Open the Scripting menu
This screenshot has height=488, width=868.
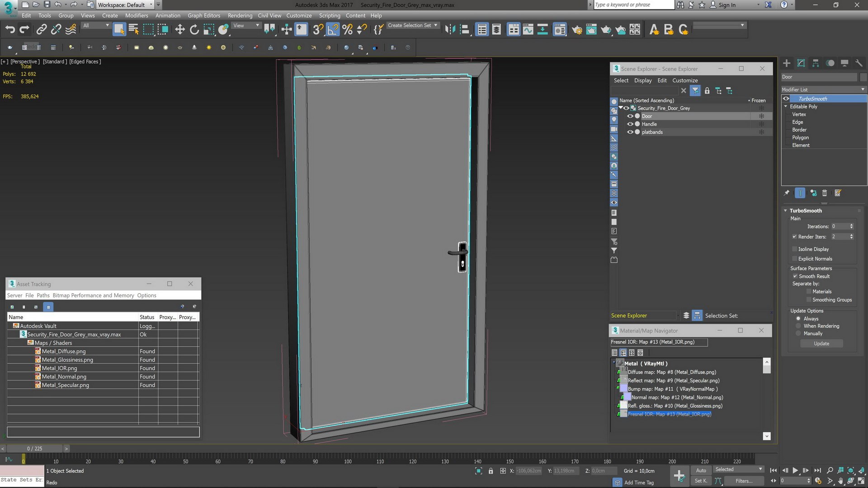(x=330, y=15)
